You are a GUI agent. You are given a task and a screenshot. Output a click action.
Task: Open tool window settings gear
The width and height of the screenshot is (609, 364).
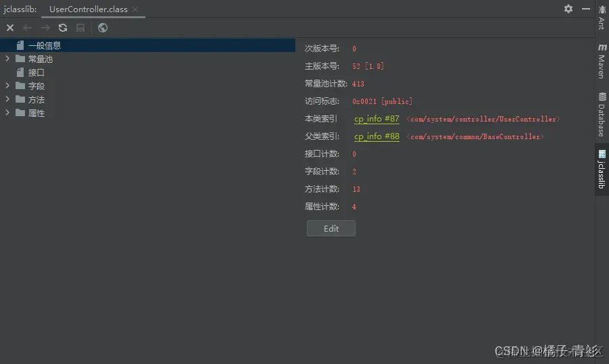click(x=568, y=9)
